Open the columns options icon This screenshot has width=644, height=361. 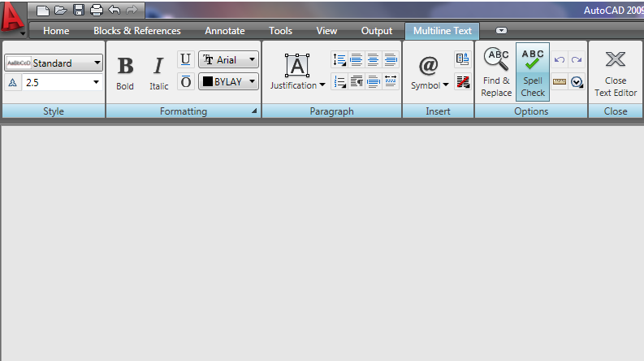pyautogui.click(x=462, y=81)
